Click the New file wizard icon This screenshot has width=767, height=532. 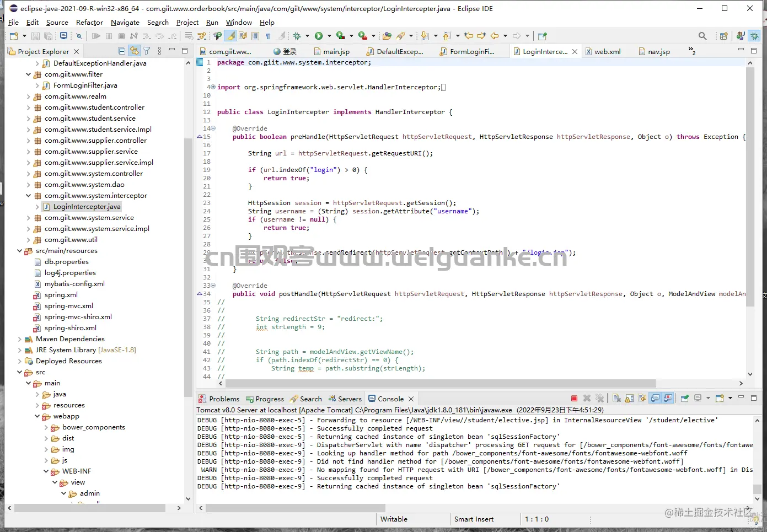coord(14,36)
